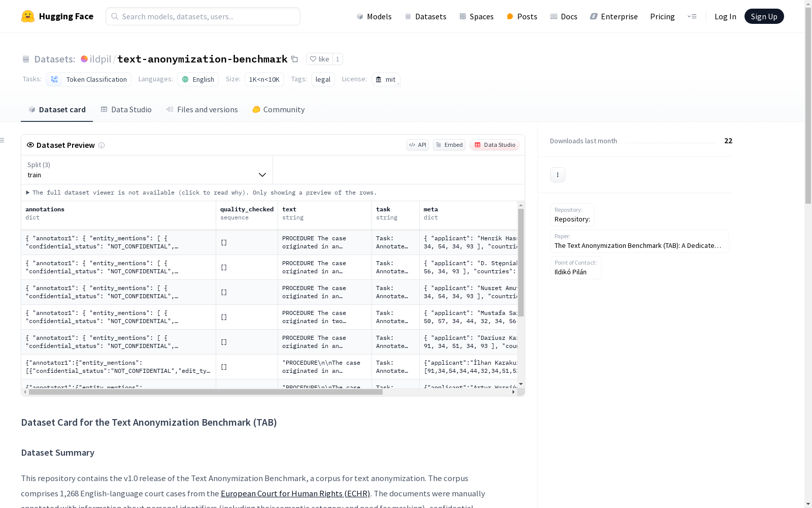Go to the Pricing page
The height and width of the screenshot is (508, 812).
click(x=662, y=16)
